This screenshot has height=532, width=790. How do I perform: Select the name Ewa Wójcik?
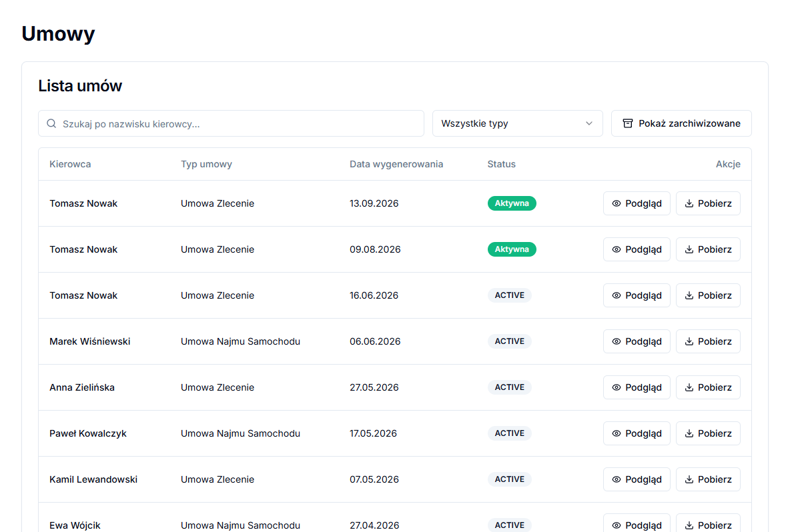75,525
